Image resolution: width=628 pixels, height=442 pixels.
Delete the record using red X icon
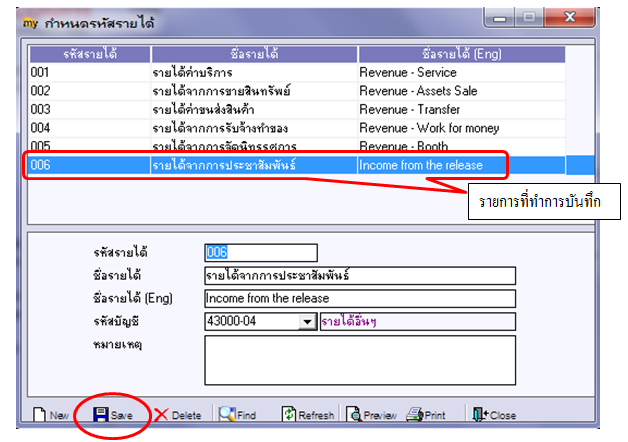[161, 415]
